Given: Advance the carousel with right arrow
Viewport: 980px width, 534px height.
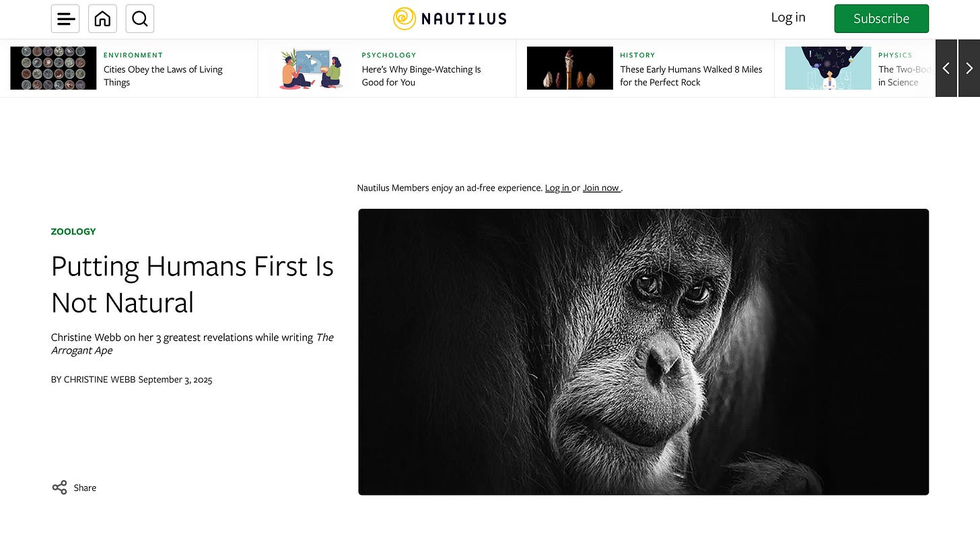Looking at the screenshot, I should (x=969, y=68).
